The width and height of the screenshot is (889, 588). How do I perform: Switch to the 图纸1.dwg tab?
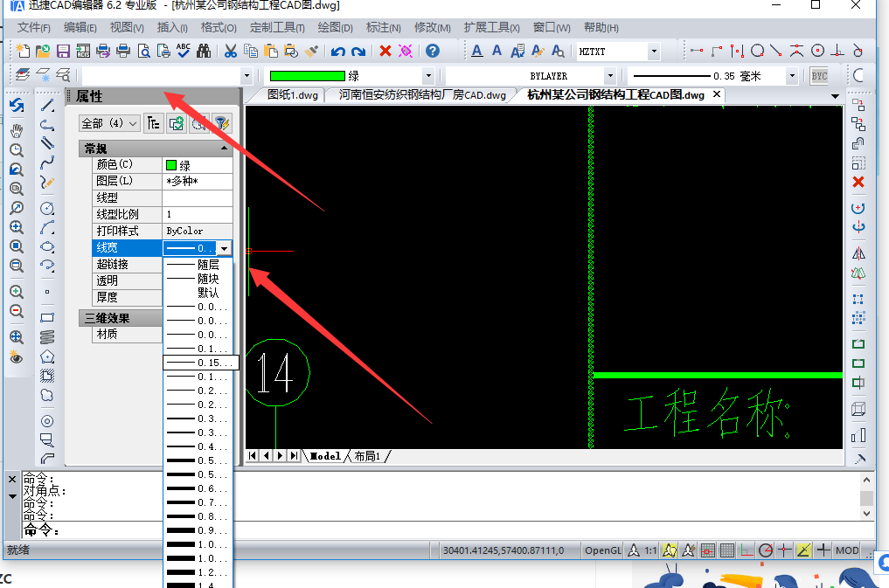coord(293,94)
